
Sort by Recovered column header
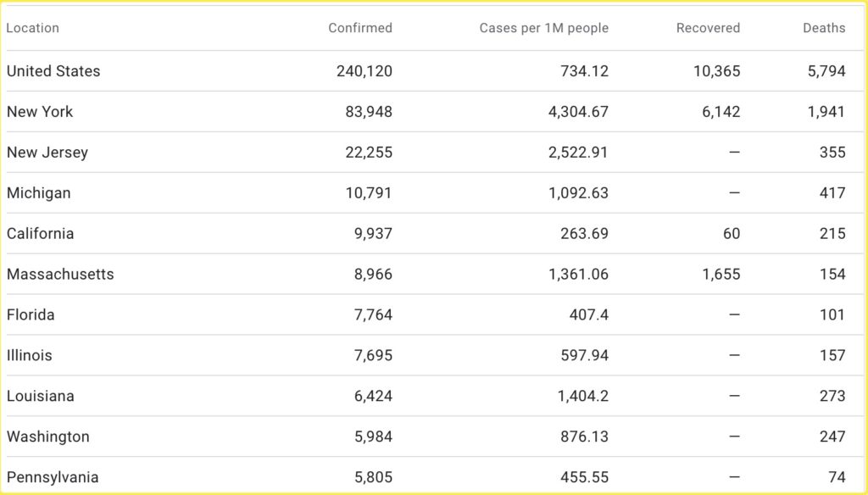(x=708, y=28)
